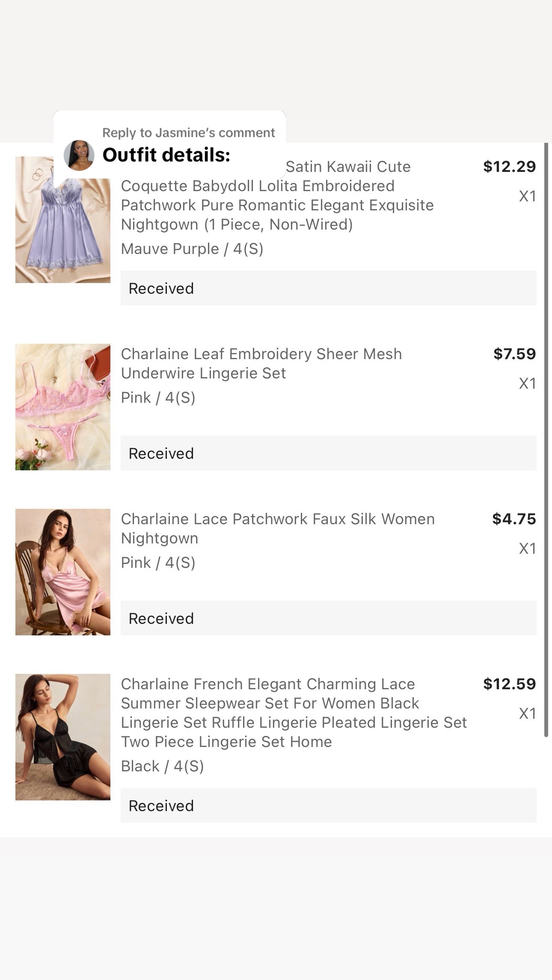Open Charlaine Leaf Embroidery Sheer Mesh title
The width and height of the screenshot is (552, 980).
click(x=261, y=363)
